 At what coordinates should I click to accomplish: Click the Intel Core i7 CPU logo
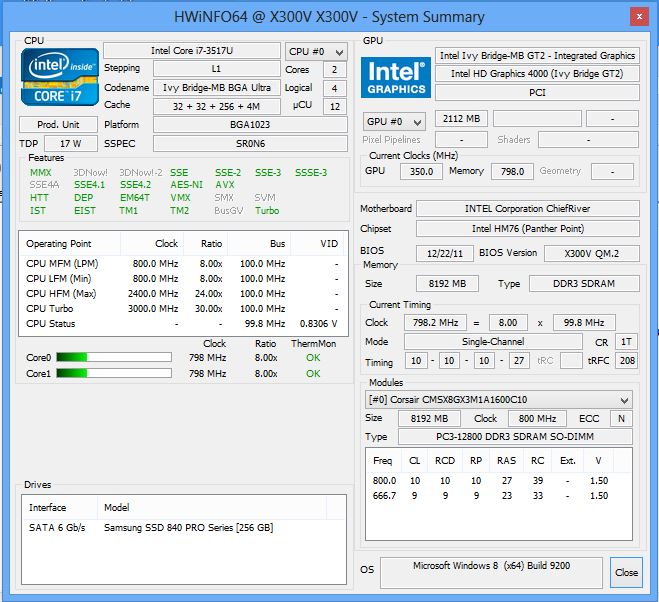click(60, 77)
